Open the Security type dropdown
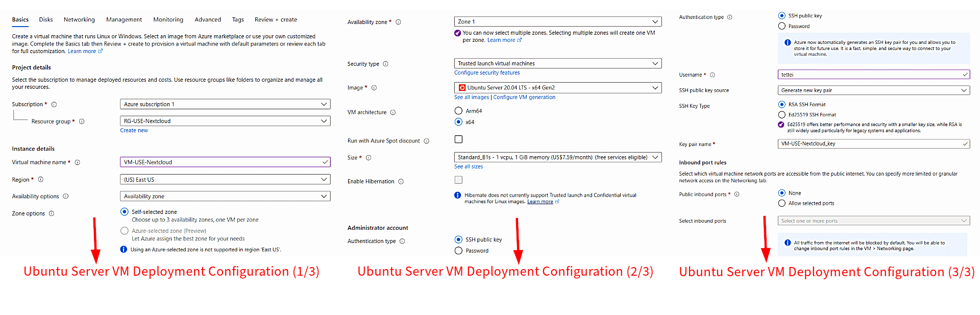Screen dimensions: 980x315 tap(558, 63)
